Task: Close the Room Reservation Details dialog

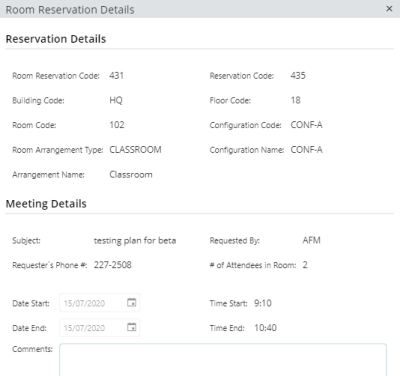Action: 389,9
